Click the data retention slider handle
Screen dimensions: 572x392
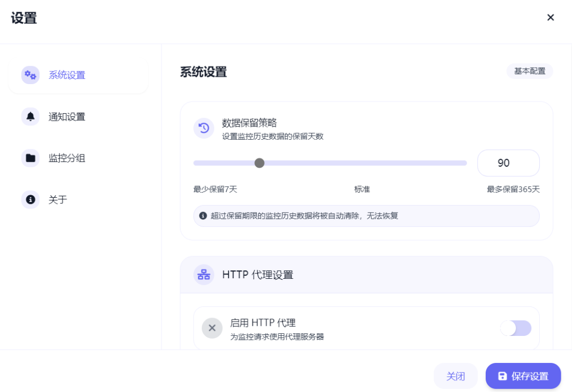260,163
